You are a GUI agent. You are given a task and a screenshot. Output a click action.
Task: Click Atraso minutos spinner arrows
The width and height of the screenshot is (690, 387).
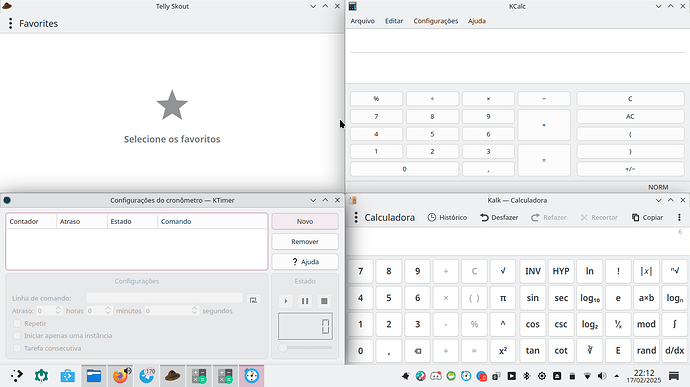coord(108,311)
